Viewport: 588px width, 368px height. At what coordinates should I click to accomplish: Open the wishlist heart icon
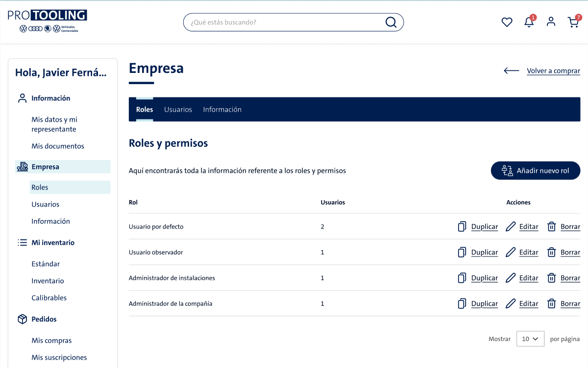(x=507, y=22)
